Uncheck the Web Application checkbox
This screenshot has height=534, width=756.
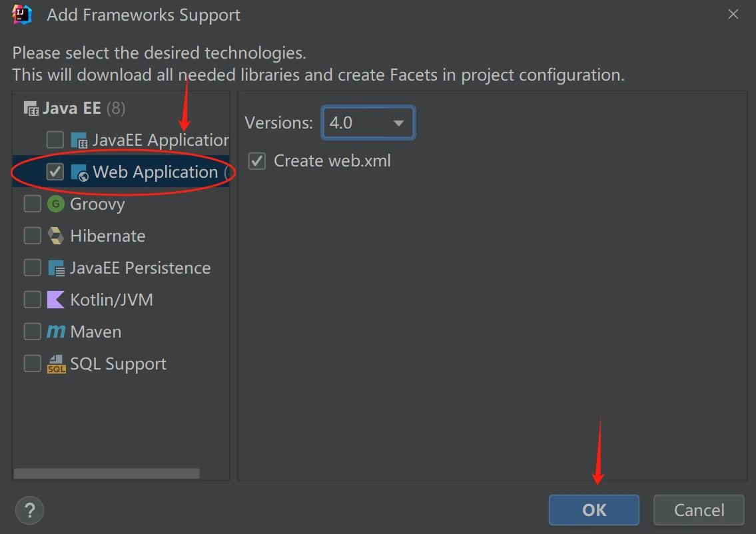point(55,172)
